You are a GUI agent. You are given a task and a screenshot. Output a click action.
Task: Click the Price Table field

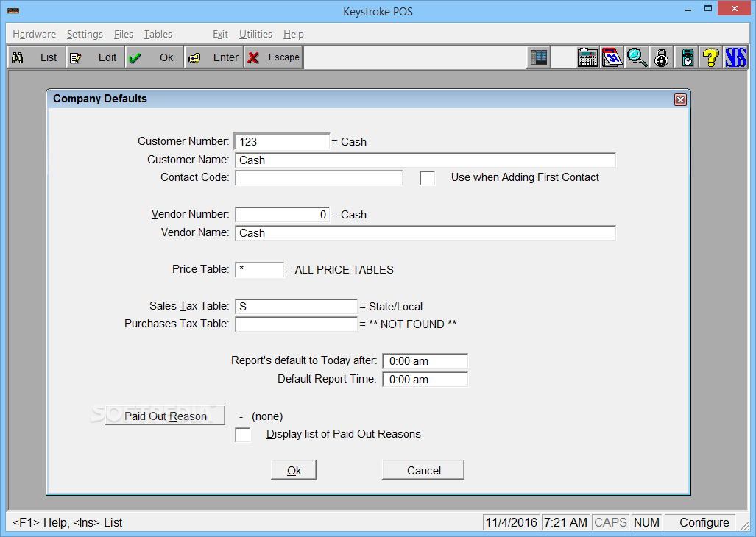click(x=259, y=269)
